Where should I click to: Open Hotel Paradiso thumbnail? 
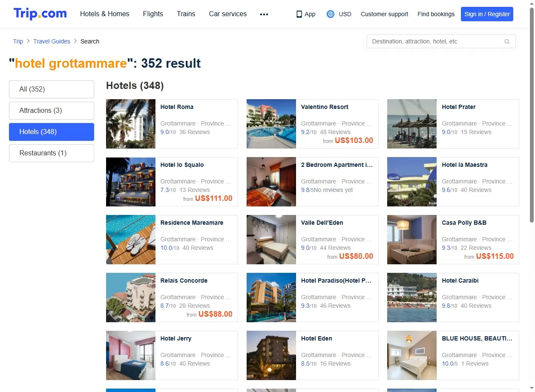click(x=271, y=298)
